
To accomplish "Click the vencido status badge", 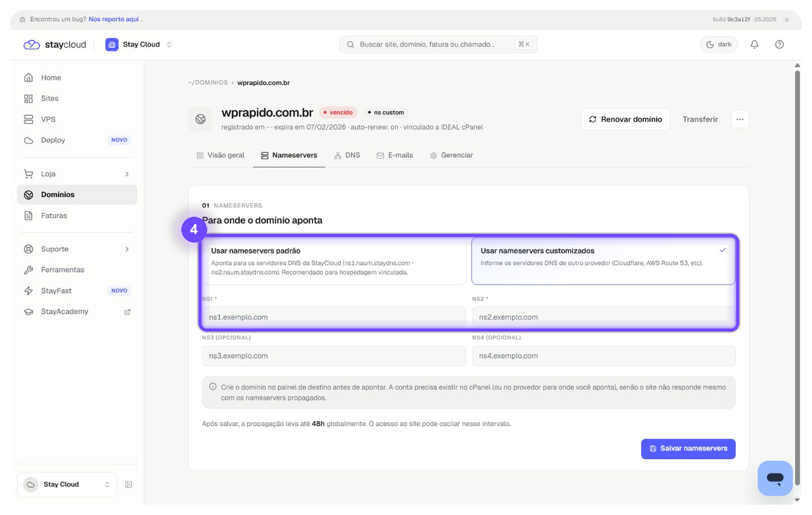I will click(x=338, y=112).
